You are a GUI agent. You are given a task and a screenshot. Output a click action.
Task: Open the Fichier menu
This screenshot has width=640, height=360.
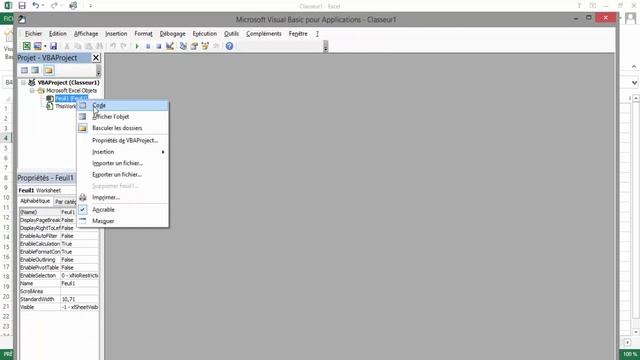tap(33, 34)
